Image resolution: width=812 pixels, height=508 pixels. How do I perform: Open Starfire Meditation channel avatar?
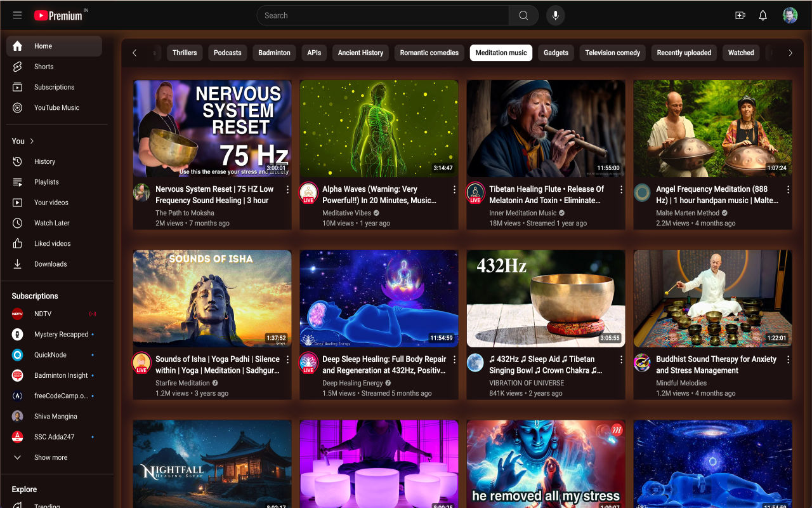[x=141, y=363]
